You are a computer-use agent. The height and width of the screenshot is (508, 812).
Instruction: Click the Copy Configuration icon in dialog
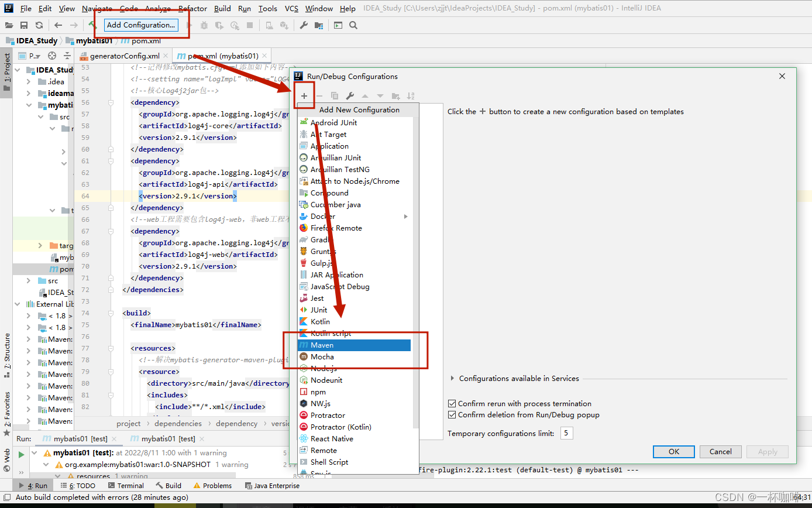[x=335, y=96]
